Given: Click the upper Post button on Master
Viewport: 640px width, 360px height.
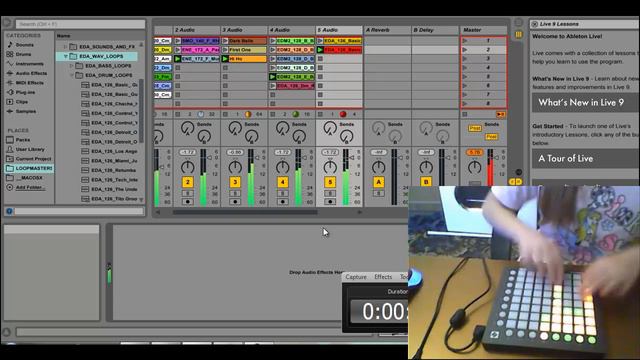Looking at the screenshot, I should click(474, 128).
